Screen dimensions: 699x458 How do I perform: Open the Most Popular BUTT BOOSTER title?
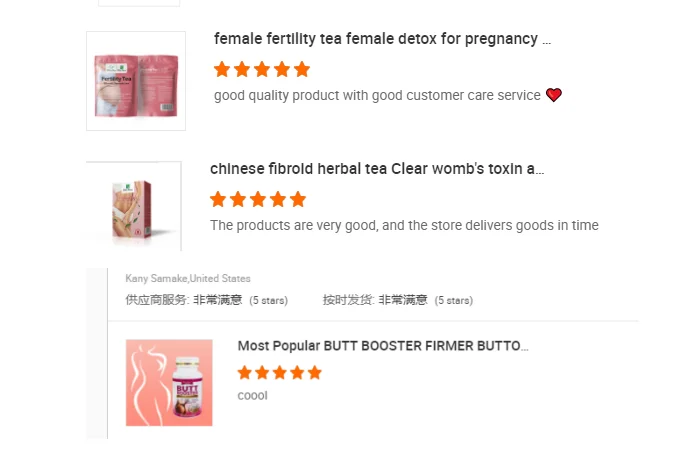click(383, 346)
